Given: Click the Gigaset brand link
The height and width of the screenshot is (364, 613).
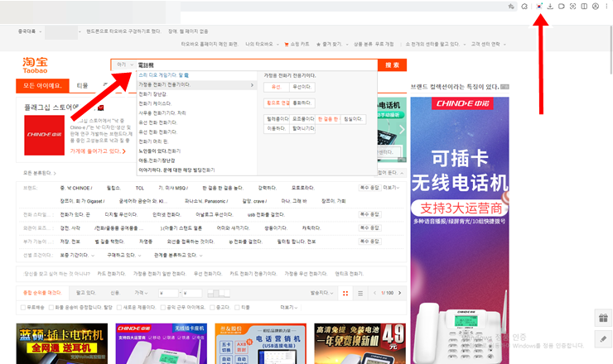Looking at the screenshot, I should 82,201.
